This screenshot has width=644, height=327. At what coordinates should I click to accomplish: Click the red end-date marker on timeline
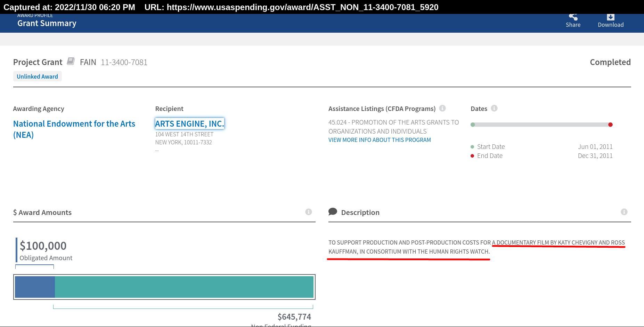click(x=610, y=125)
